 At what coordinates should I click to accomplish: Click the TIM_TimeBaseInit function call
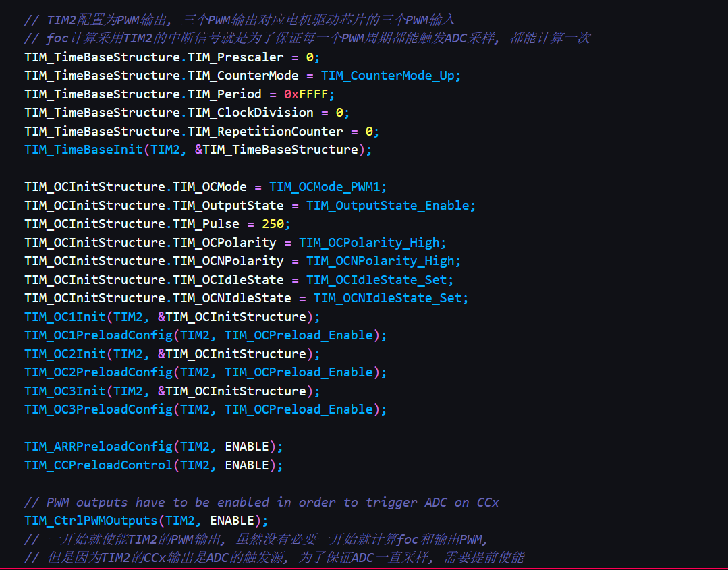[x=84, y=150]
